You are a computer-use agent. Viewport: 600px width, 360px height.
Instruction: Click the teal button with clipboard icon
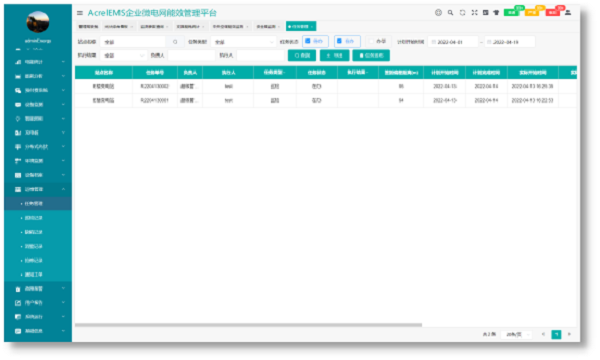point(371,55)
